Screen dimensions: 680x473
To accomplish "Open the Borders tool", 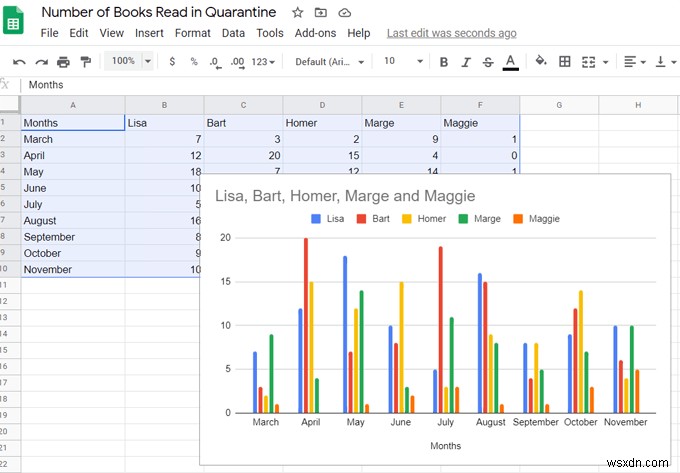I will pyautogui.click(x=565, y=62).
